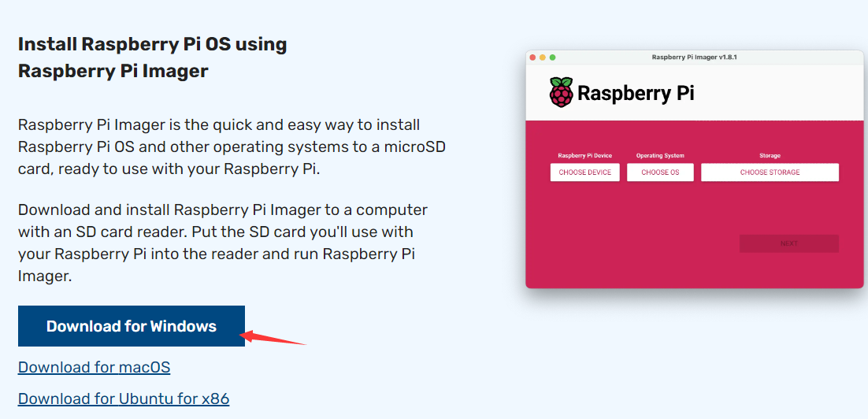Screen dimensions: 868x419
Task: Click the green maximize dot on Imager window
Action: pos(552,57)
